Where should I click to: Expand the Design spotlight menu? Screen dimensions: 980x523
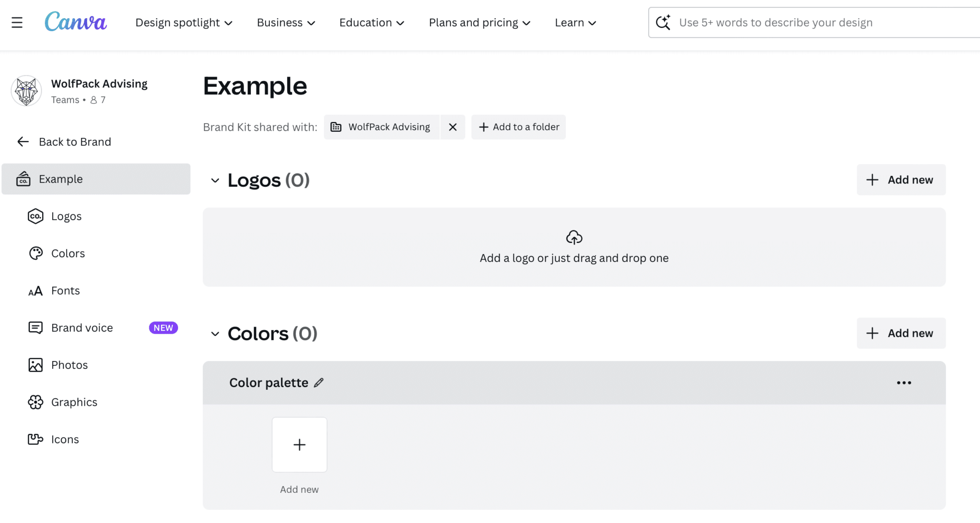pos(183,23)
